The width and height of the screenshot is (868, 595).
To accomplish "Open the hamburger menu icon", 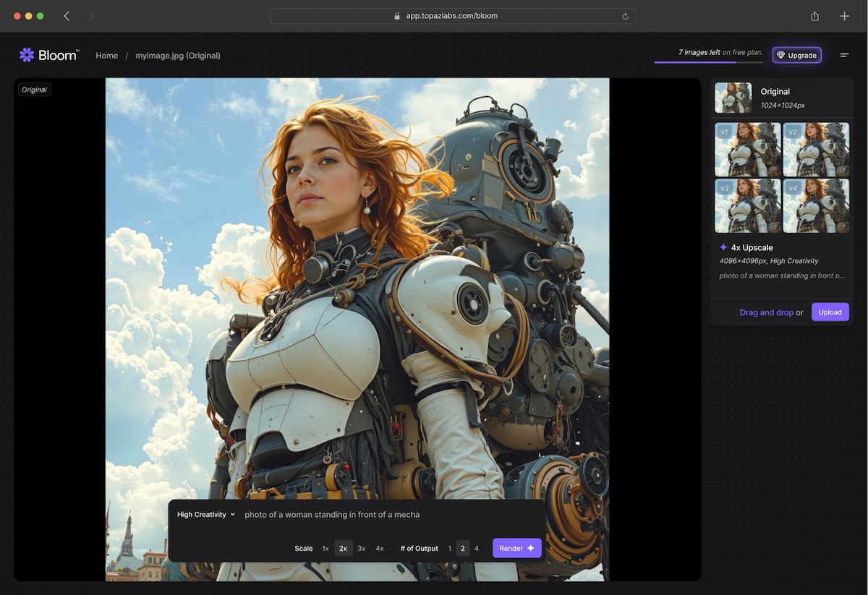I will pos(844,55).
